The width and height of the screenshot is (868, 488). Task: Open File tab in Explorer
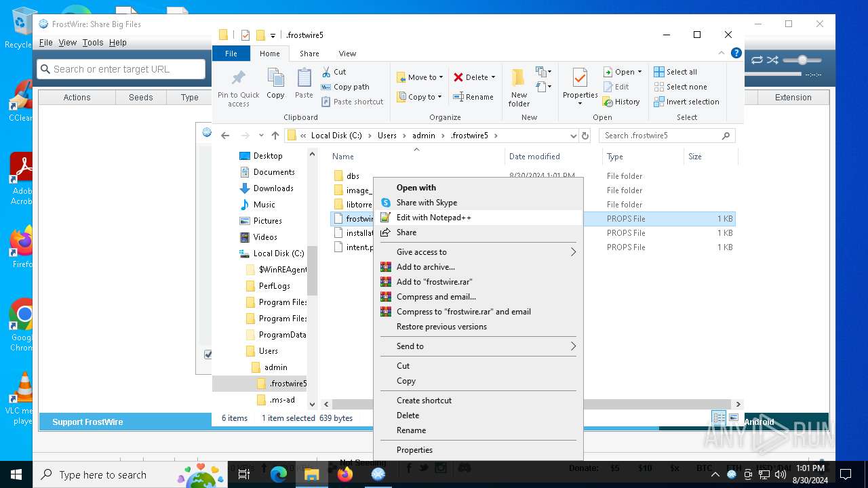point(231,54)
